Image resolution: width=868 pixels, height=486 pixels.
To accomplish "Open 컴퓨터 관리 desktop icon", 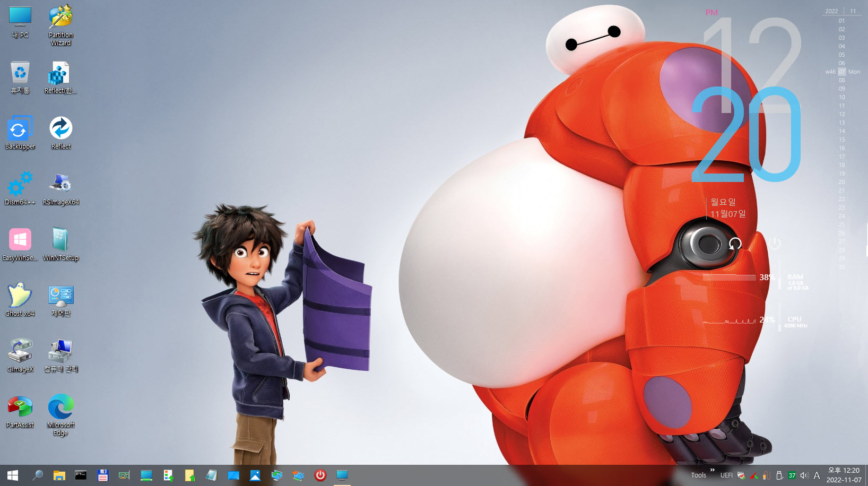I will [60, 357].
